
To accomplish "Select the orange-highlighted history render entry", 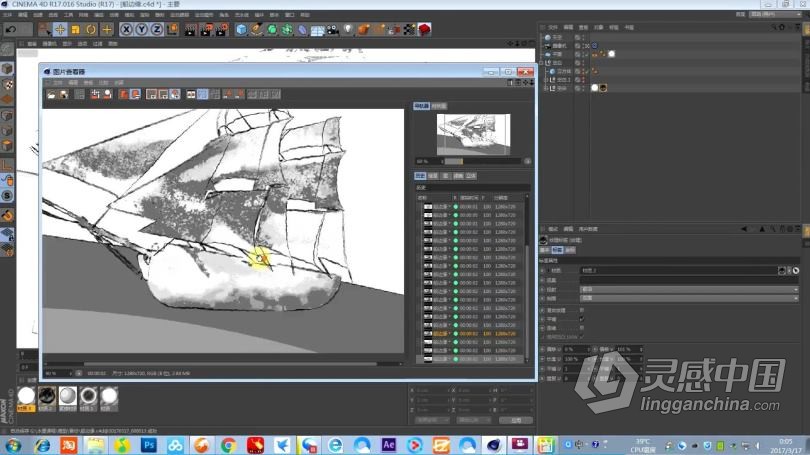I will 470,334.
